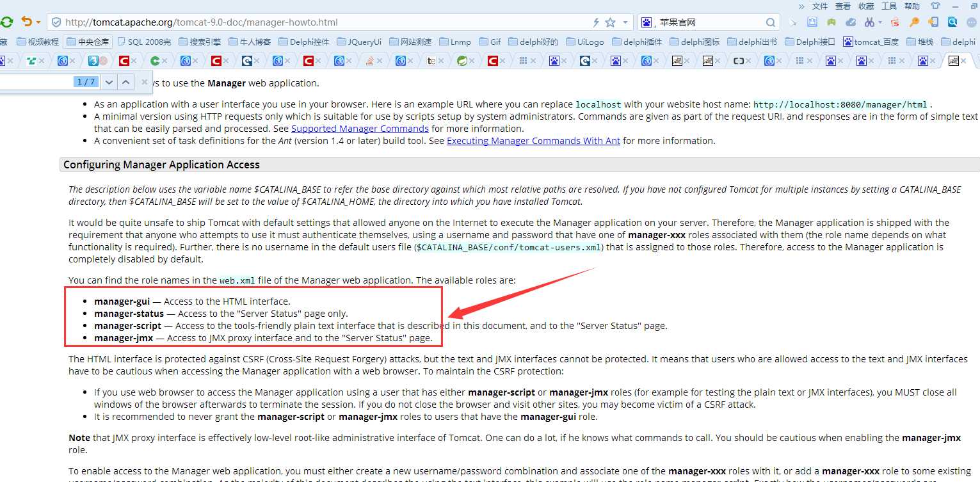980x482 pixels.
Task: Open the Lnmp bookmark folder
Action: (x=455, y=42)
